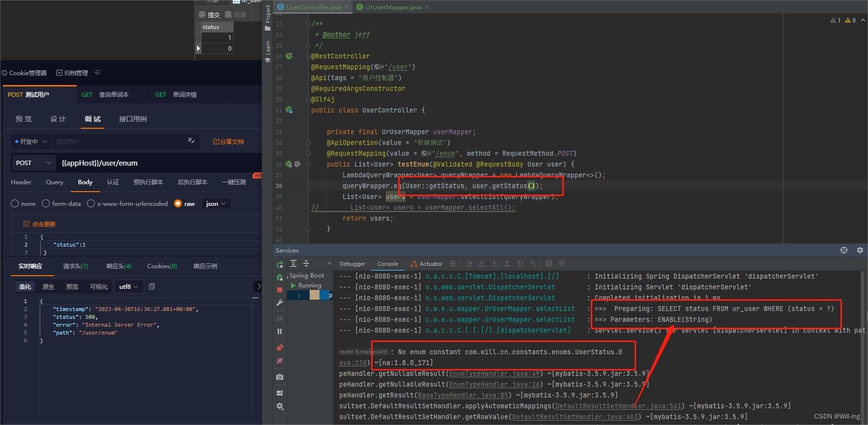Collapse all services tree nodes
The image size is (868, 425).
(306, 263)
